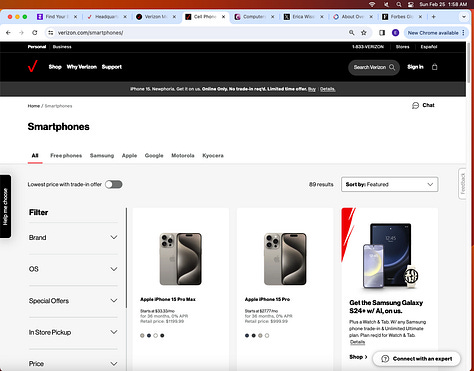Click the Buy link in promo banner
This screenshot has height=371, width=474.
coord(312,89)
